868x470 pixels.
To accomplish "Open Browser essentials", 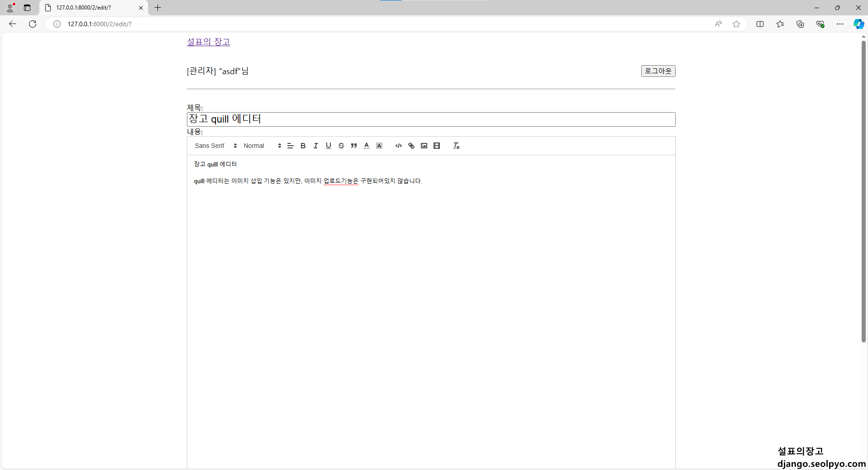I will (820, 24).
